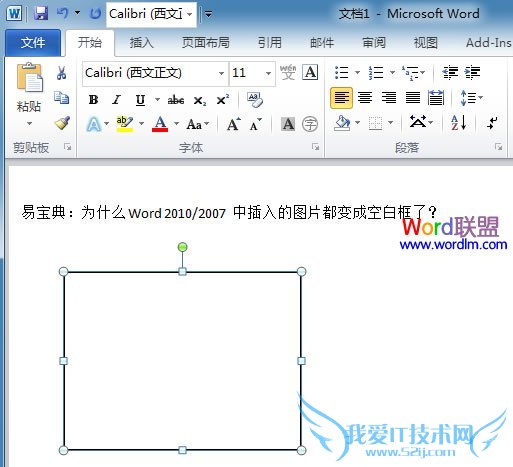513x467 pixels.
Task: Open the numbering list dropdown arrow
Action: 393,72
